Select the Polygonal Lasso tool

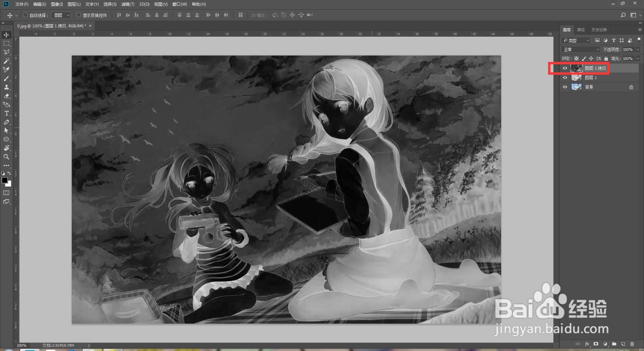pyautogui.click(x=6, y=52)
